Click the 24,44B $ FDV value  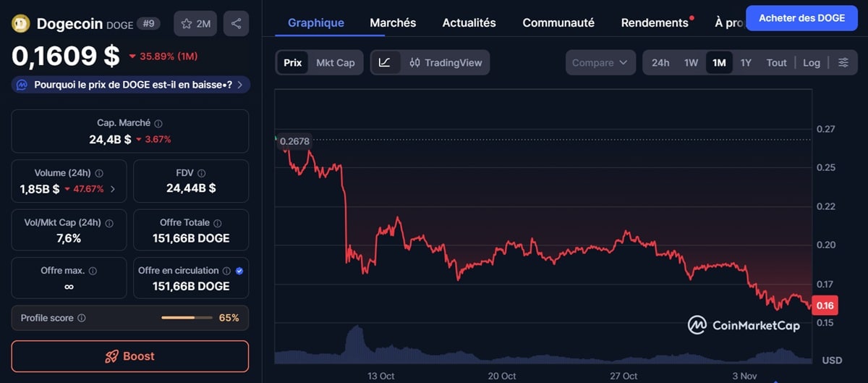pyautogui.click(x=191, y=188)
